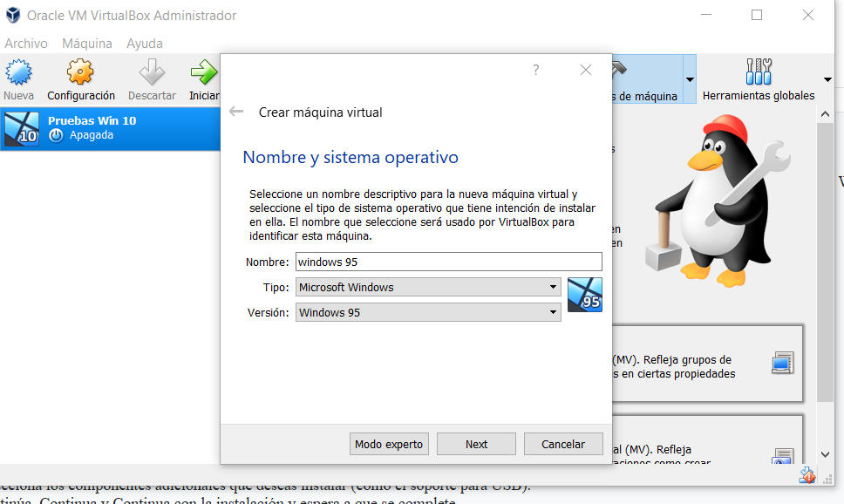
Task: Click the dialog help question mark
Action: [535, 70]
